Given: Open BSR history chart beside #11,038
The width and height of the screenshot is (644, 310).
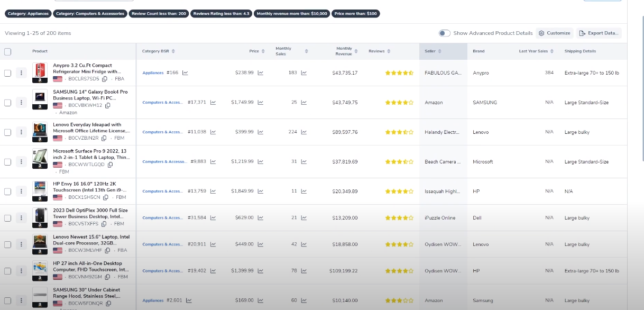Looking at the screenshot, I should [x=213, y=132].
